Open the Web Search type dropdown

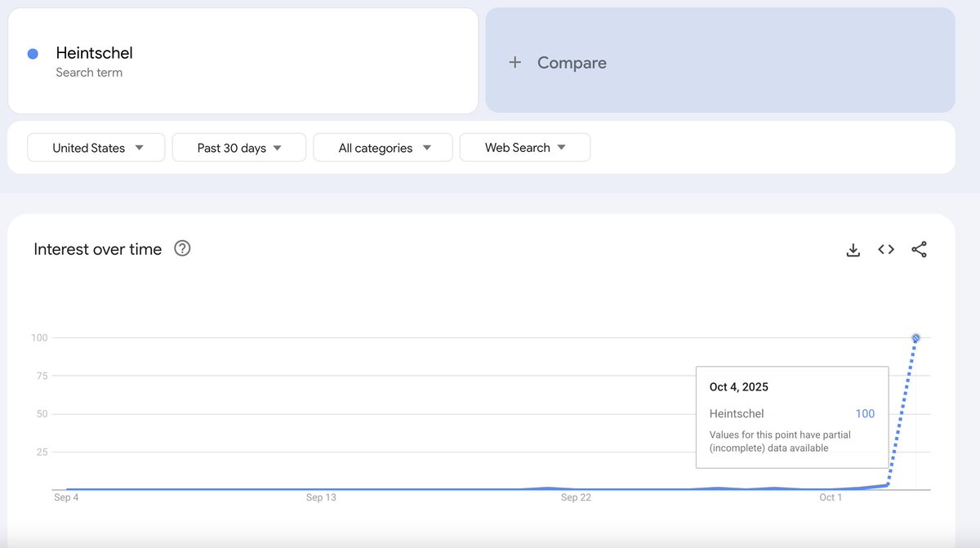pos(525,148)
